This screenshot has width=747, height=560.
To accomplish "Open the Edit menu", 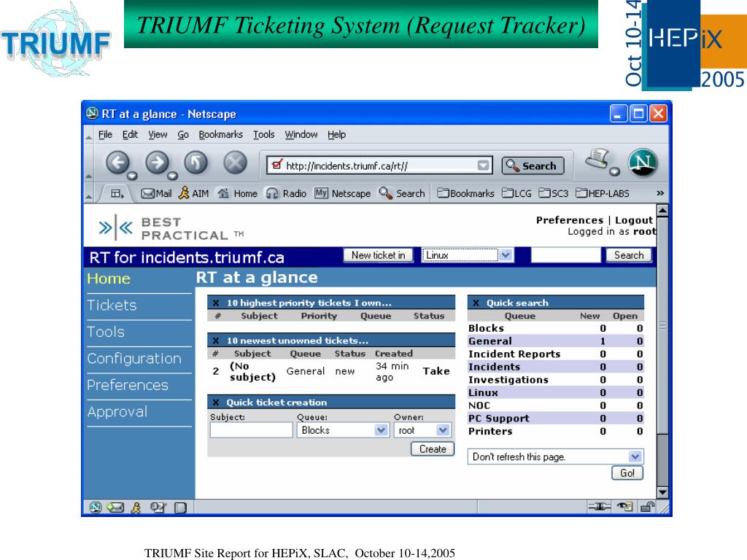I will [130, 135].
